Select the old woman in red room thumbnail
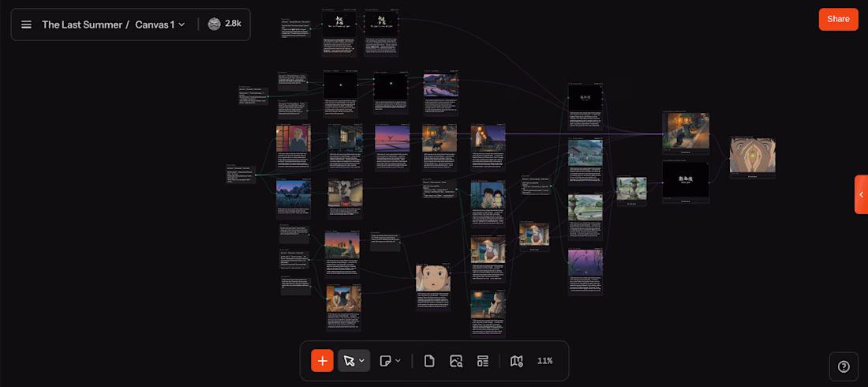 point(294,139)
